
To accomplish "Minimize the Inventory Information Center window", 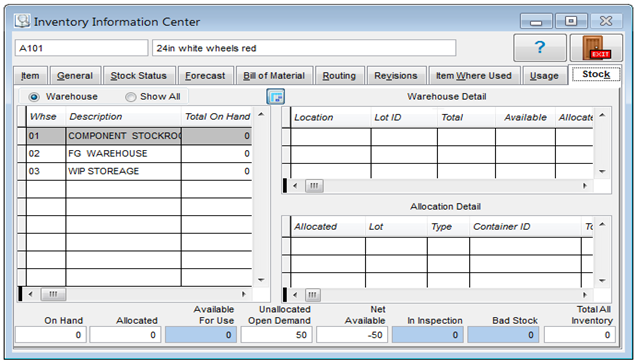I will (x=536, y=21).
